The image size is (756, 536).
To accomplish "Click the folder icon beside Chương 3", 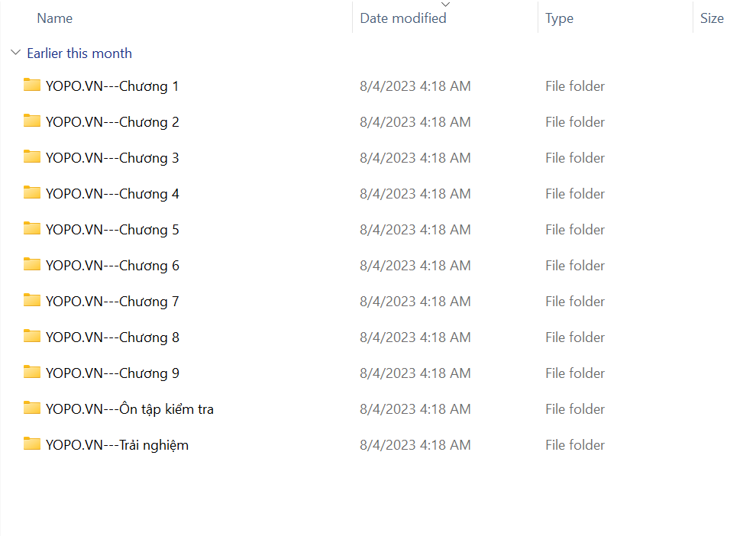I will tap(31, 157).
